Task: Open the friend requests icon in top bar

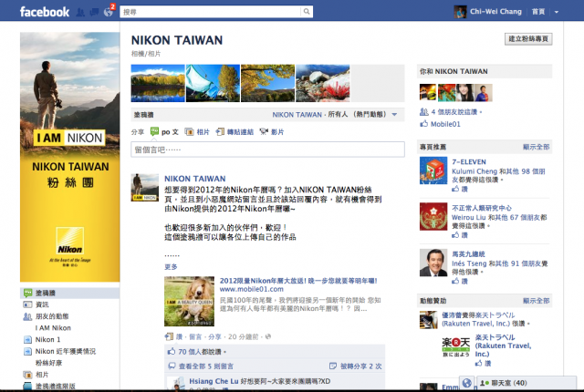Action: tap(80, 12)
